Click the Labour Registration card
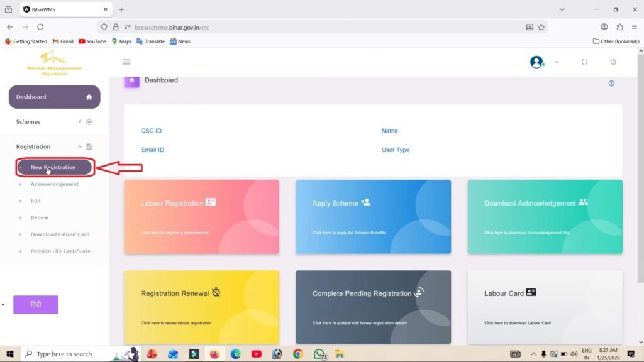 pyautogui.click(x=201, y=216)
